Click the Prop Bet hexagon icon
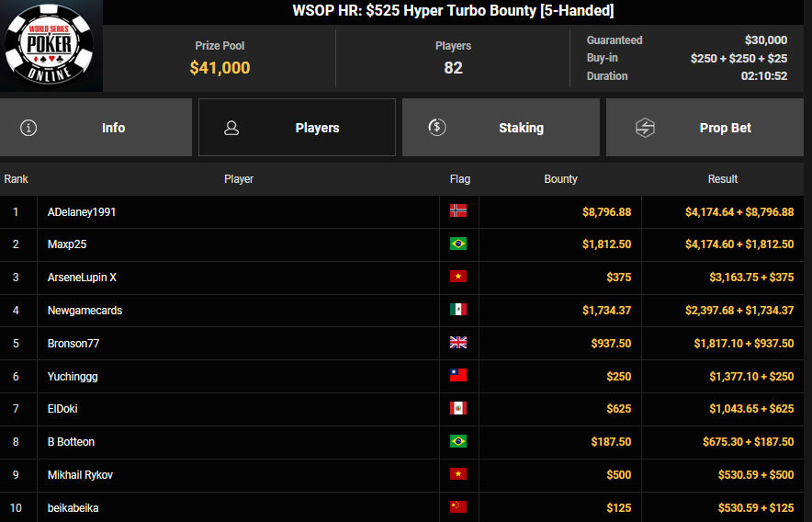The image size is (812, 522). point(645,128)
